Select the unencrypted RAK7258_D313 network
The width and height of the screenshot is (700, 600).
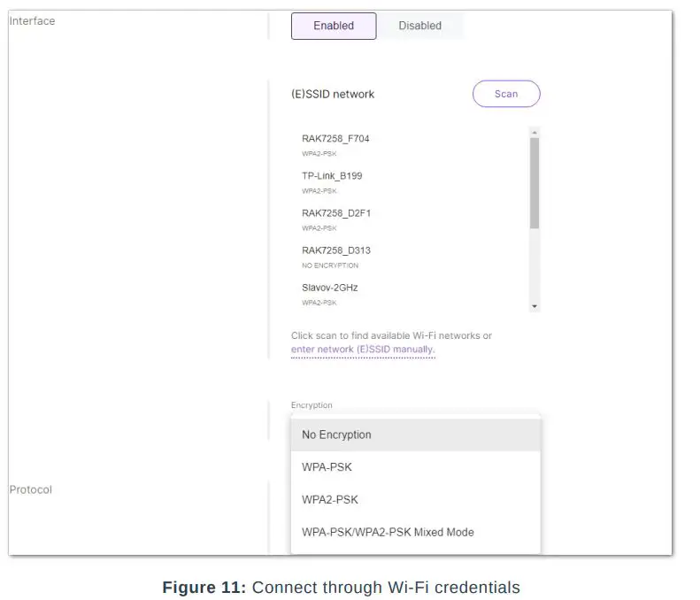(335, 250)
